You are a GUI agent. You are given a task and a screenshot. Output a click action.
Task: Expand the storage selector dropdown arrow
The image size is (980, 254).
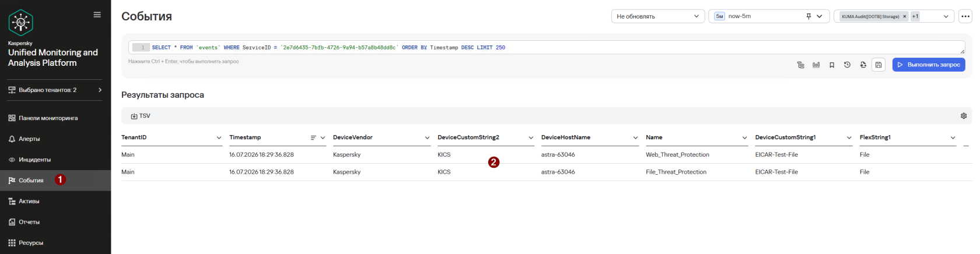[x=946, y=16]
